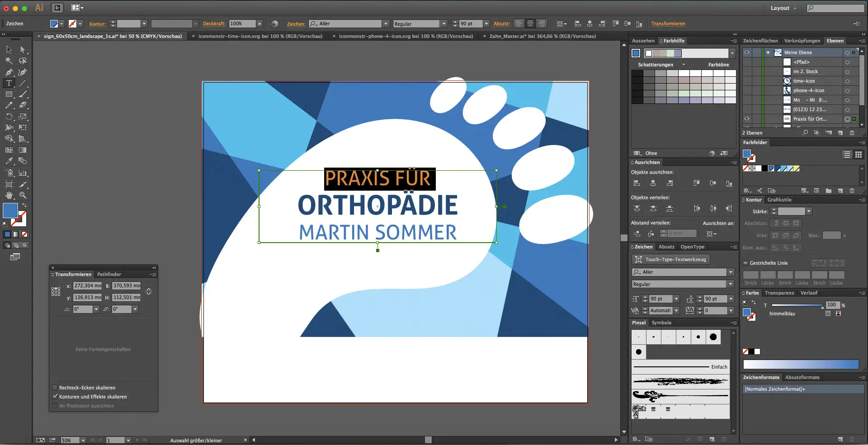Uncheck Konturen und Effekte skalieren
The image size is (868, 445).
point(55,397)
